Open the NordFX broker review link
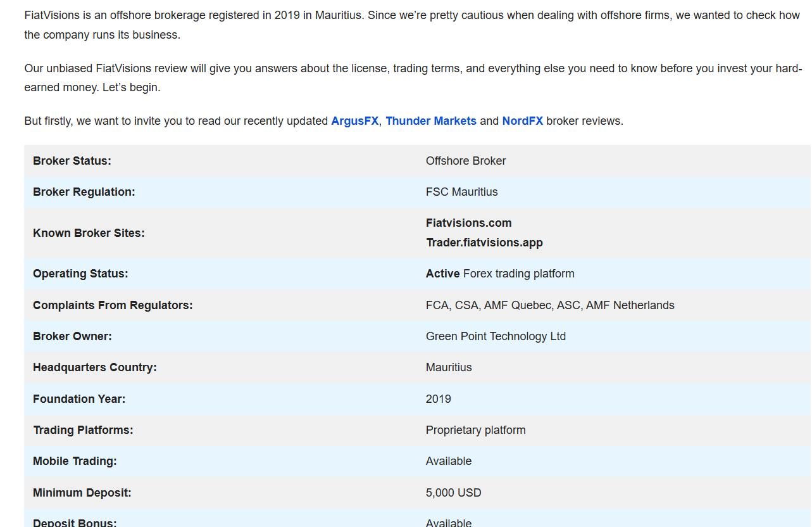Viewport: 812px width, 527px height. (x=522, y=120)
